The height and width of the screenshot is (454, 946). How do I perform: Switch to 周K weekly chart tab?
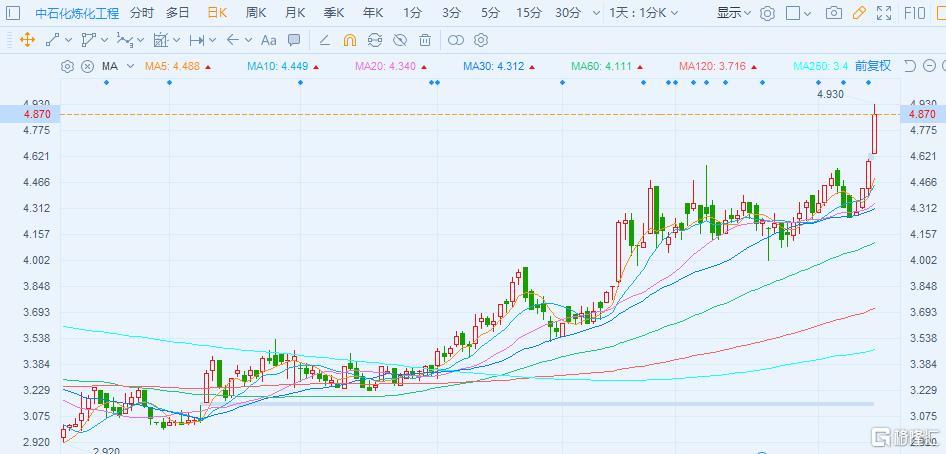[256, 13]
